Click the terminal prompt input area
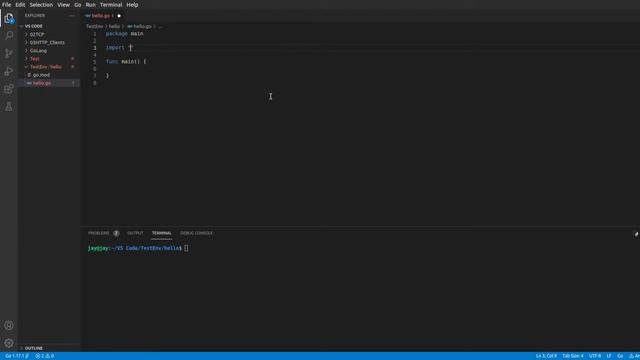The image size is (640, 360). pyautogui.click(x=186, y=248)
